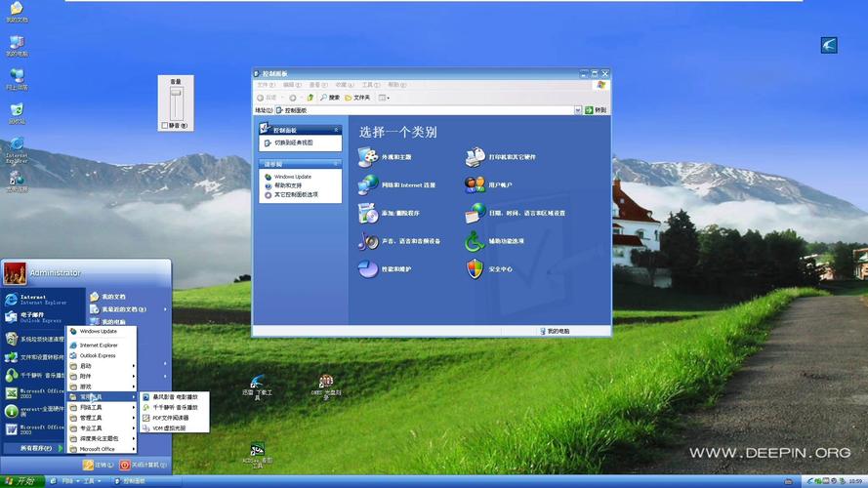Screen dimensions: 868x488
Task: Open 添加/删除程序 category icon
Action: point(367,213)
